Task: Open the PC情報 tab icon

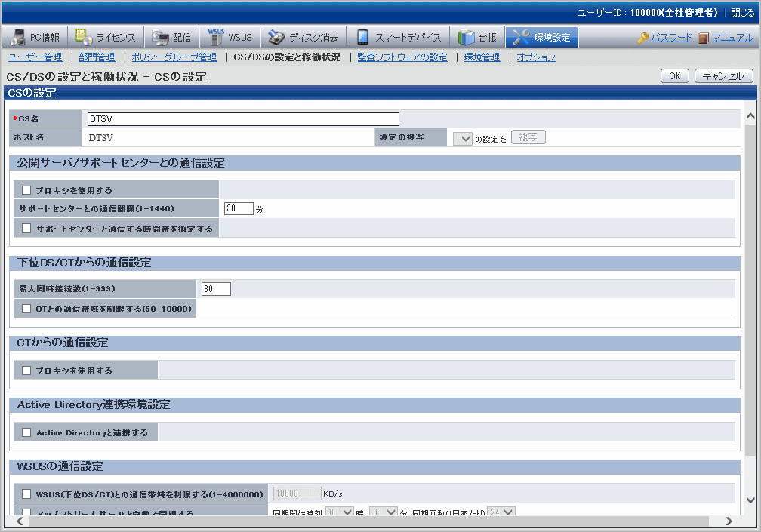Action: [x=18, y=37]
